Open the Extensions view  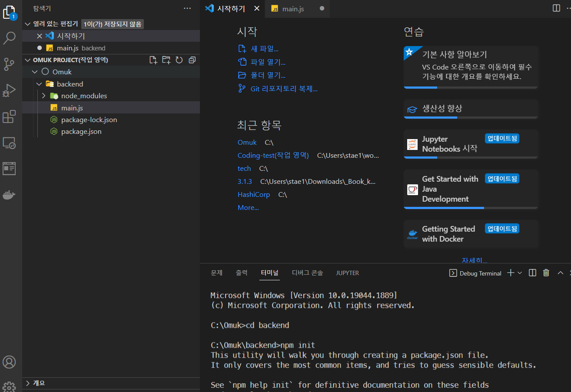(x=10, y=116)
